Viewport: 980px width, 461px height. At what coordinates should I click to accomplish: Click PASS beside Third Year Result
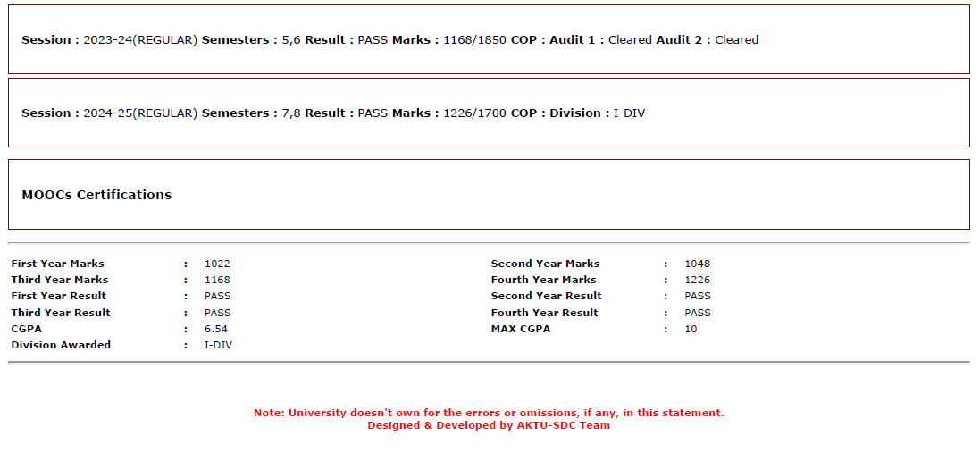pos(217,313)
